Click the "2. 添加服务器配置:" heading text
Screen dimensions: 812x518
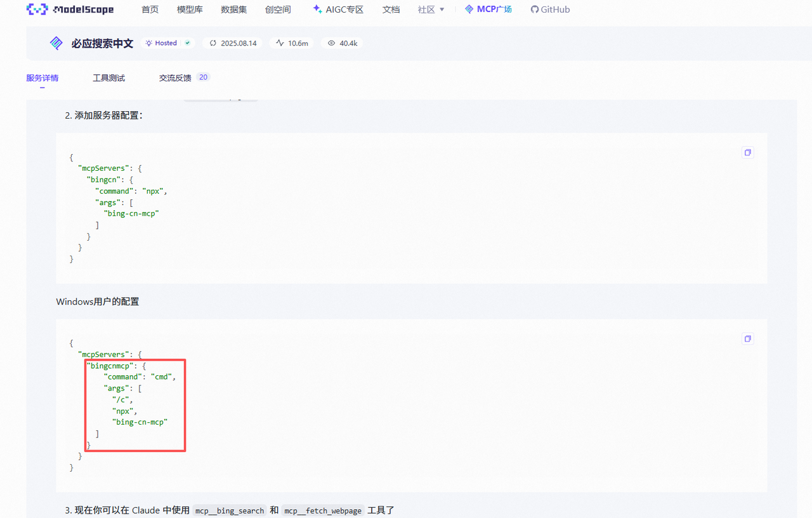point(103,116)
